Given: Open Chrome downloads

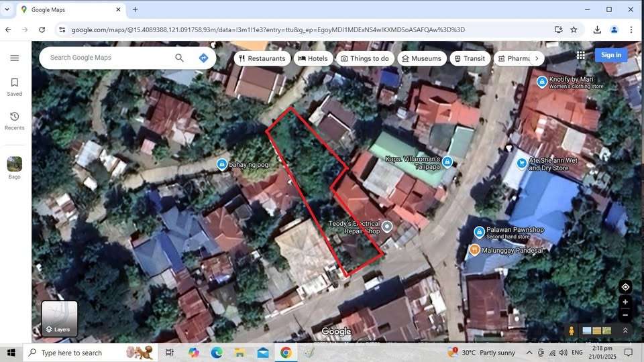Looking at the screenshot, I should 597,29.
